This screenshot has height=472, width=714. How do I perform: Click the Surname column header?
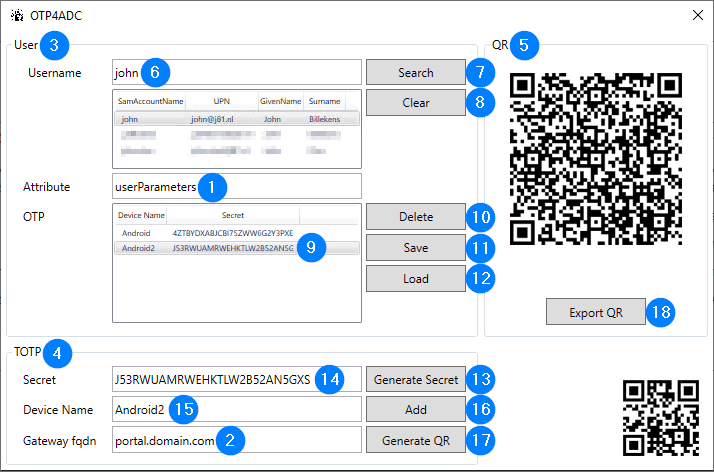[325, 101]
